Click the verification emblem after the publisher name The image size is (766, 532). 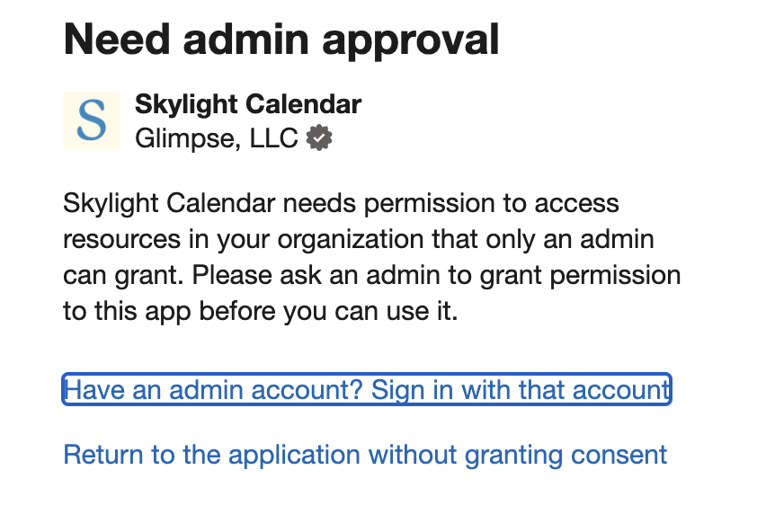(x=319, y=137)
